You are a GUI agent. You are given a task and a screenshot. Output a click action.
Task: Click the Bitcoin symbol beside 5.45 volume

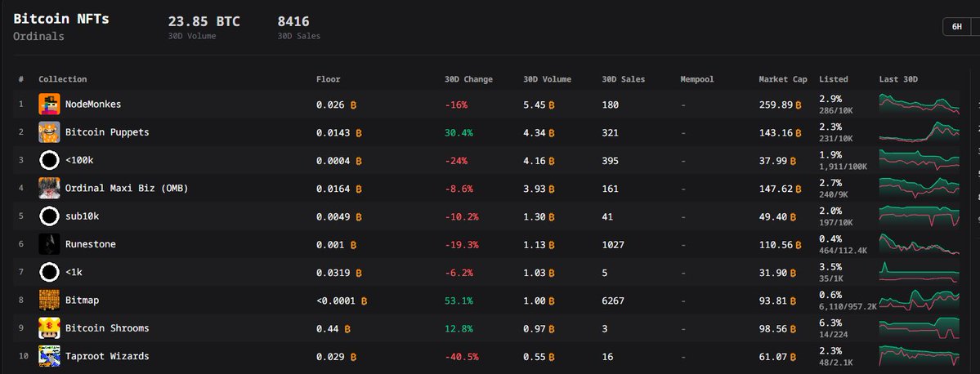(x=551, y=105)
